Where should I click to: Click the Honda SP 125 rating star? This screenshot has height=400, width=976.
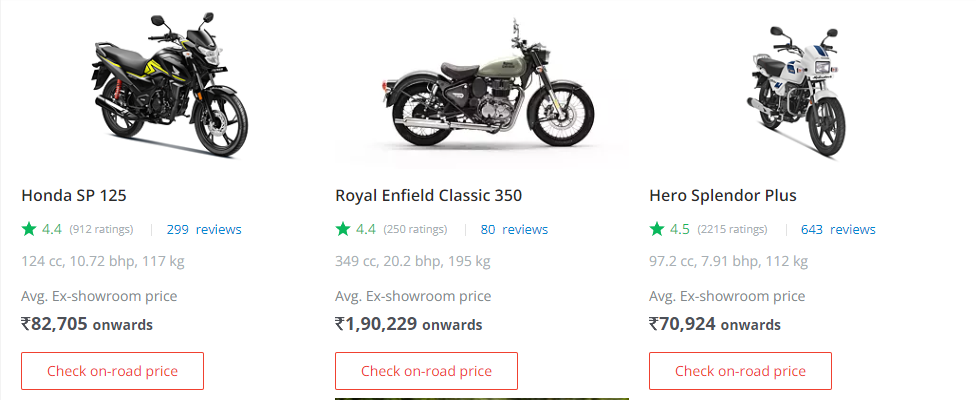[29, 229]
